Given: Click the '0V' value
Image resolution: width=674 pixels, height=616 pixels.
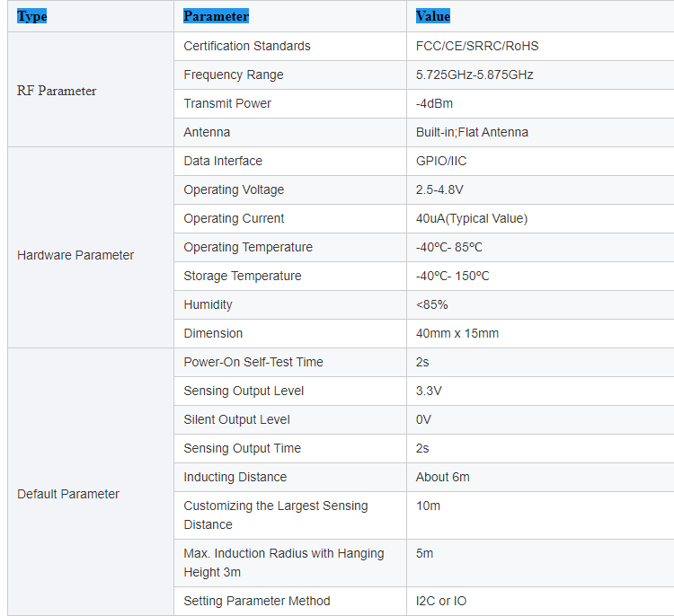Looking at the screenshot, I should coord(423,419).
